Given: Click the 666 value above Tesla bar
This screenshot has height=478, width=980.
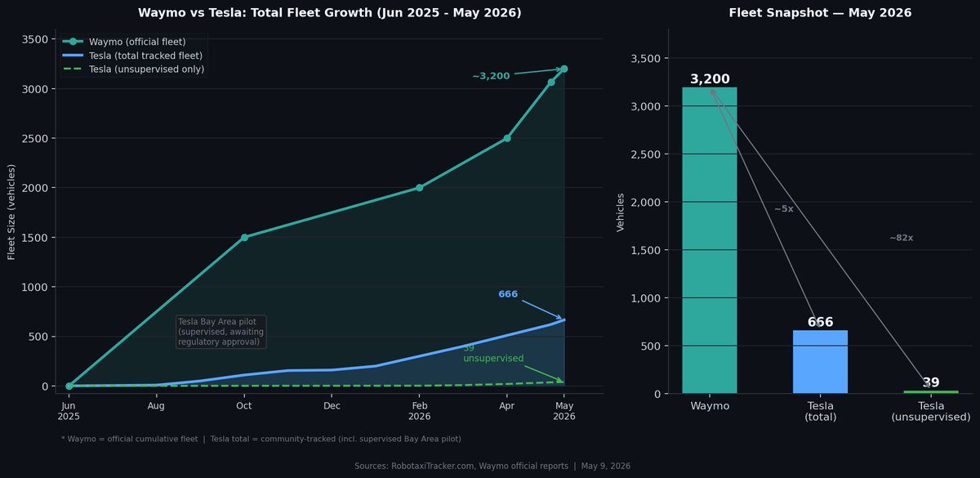Looking at the screenshot, I should tap(820, 322).
